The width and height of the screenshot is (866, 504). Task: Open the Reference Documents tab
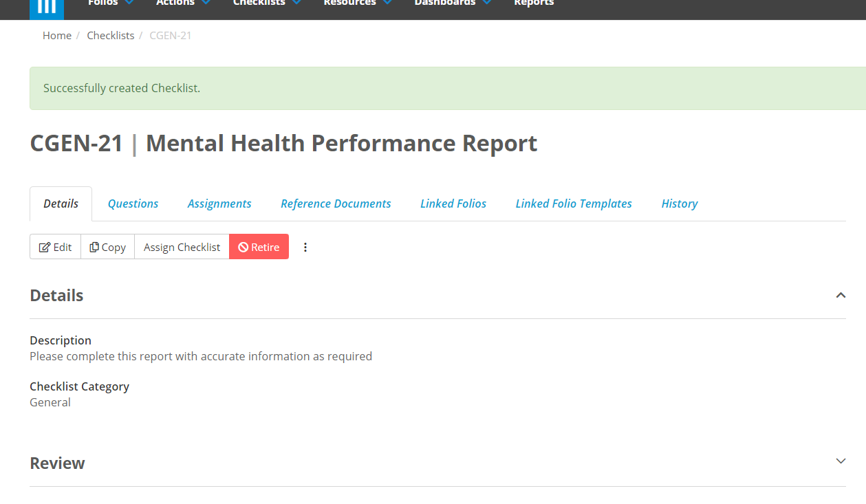[336, 204]
